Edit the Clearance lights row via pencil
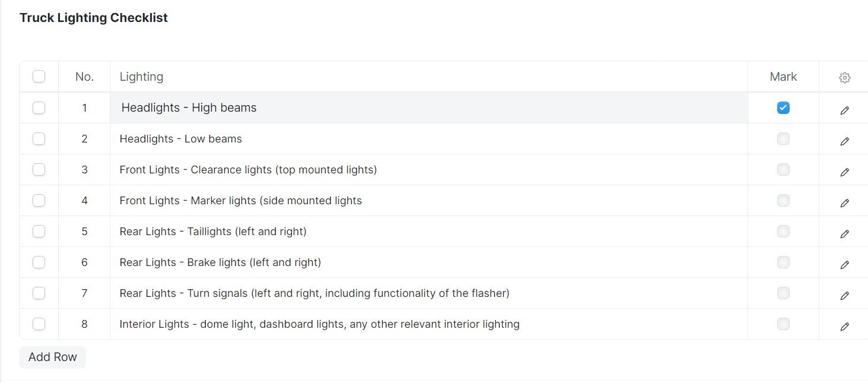 coord(845,172)
